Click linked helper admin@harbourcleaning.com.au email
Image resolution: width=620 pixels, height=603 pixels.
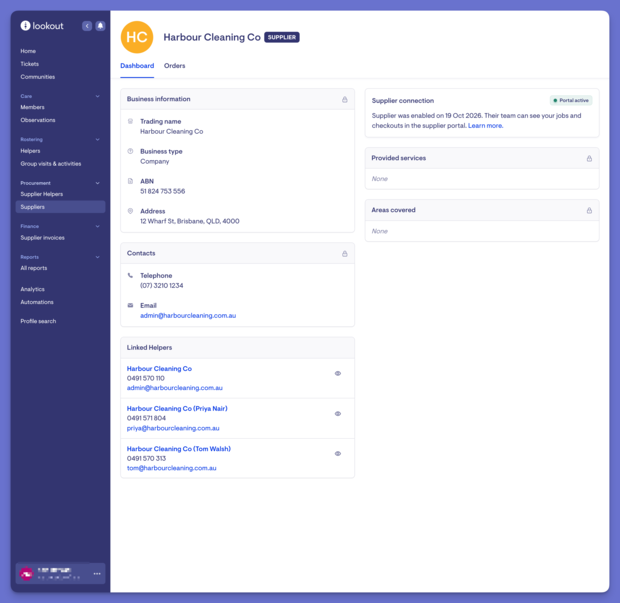175,388
